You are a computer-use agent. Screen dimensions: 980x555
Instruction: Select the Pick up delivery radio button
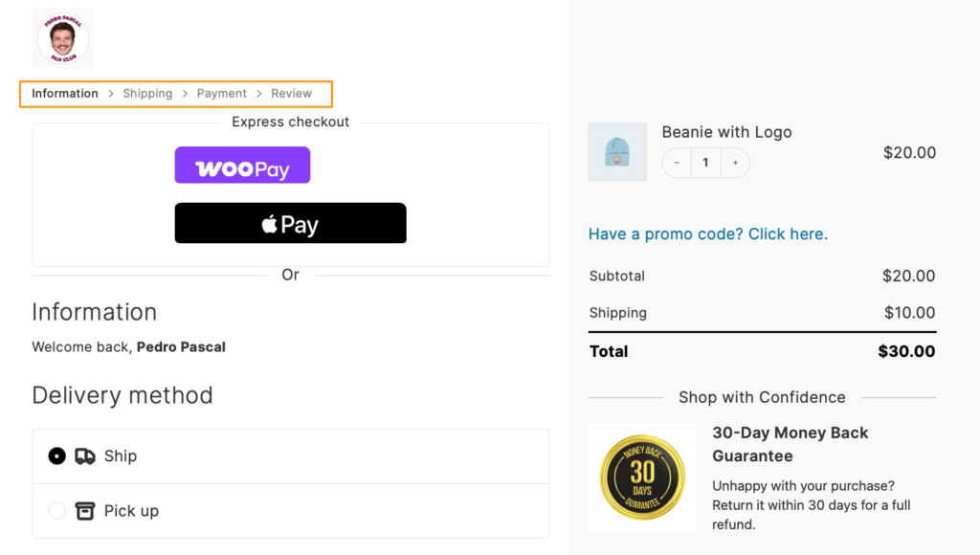(x=56, y=511)
